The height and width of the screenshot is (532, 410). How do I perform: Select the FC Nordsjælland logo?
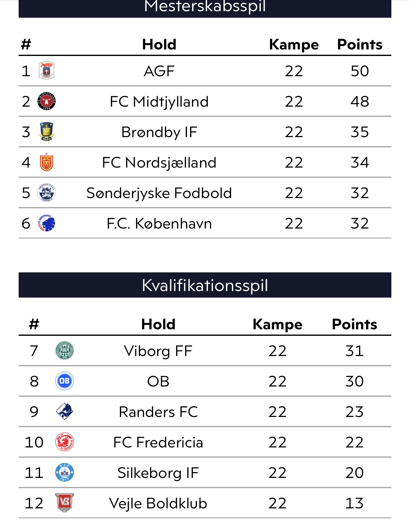tap(47, 162)
